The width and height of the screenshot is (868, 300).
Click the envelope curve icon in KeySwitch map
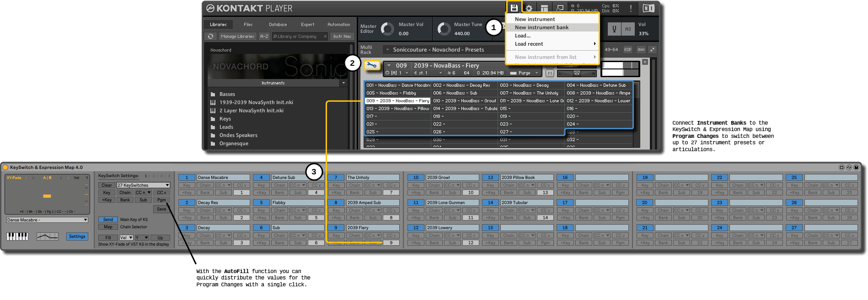48,236
